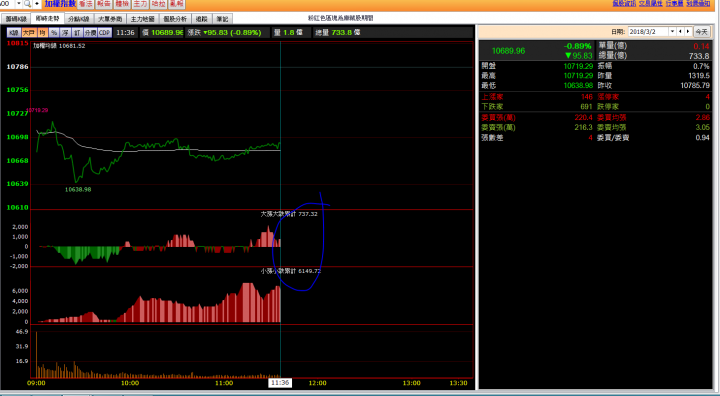The image size is (720, 396).
Task: Click the price readout 10689.96 in the chart header
Action: 167,33
